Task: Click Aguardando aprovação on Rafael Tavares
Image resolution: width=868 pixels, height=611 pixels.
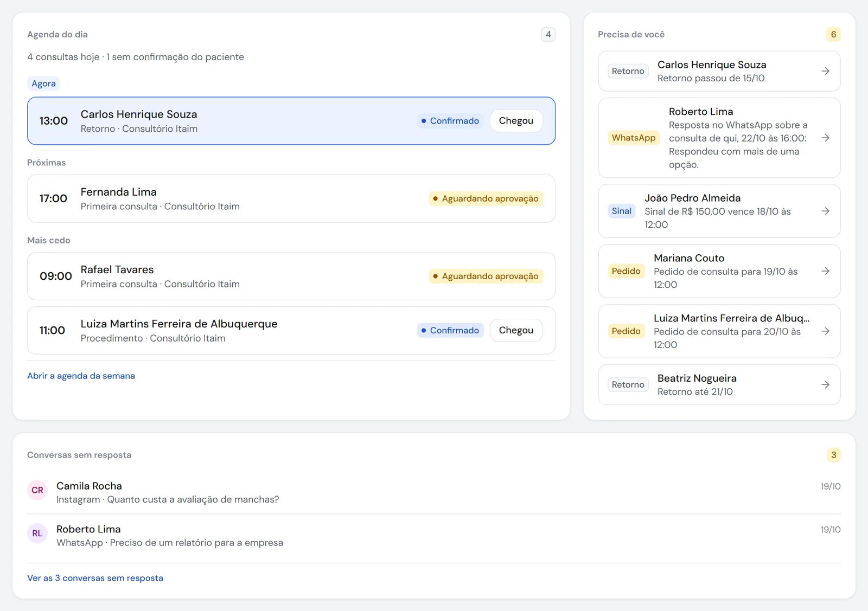Action: click(486, 276)
